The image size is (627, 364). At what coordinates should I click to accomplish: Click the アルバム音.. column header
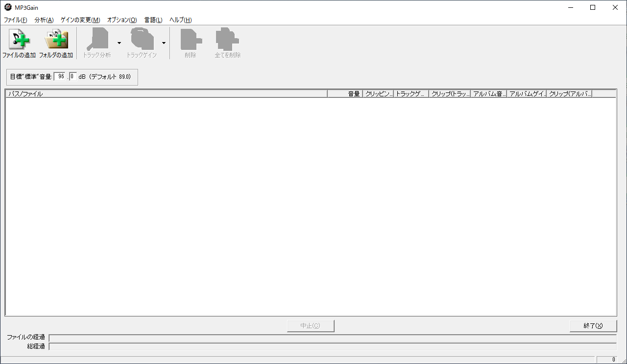point(488,94)
